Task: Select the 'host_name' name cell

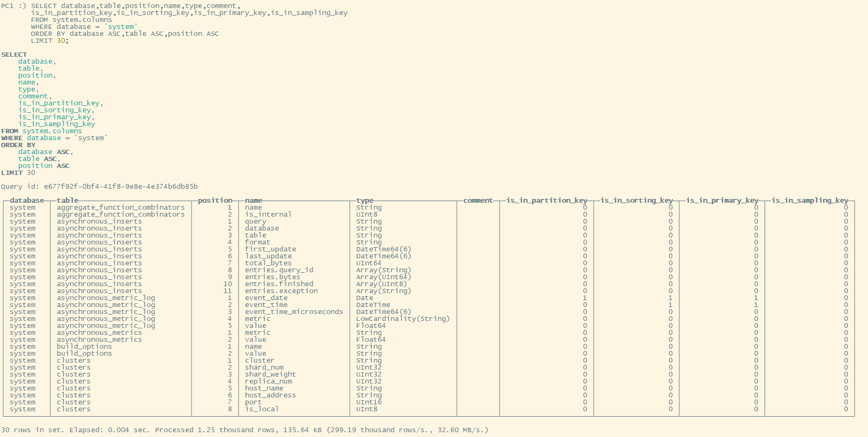Action: [x=264, y=388]
